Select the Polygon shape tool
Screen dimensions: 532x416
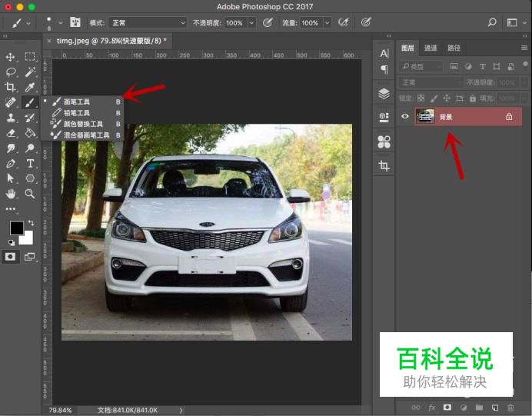tap(30, 178)
